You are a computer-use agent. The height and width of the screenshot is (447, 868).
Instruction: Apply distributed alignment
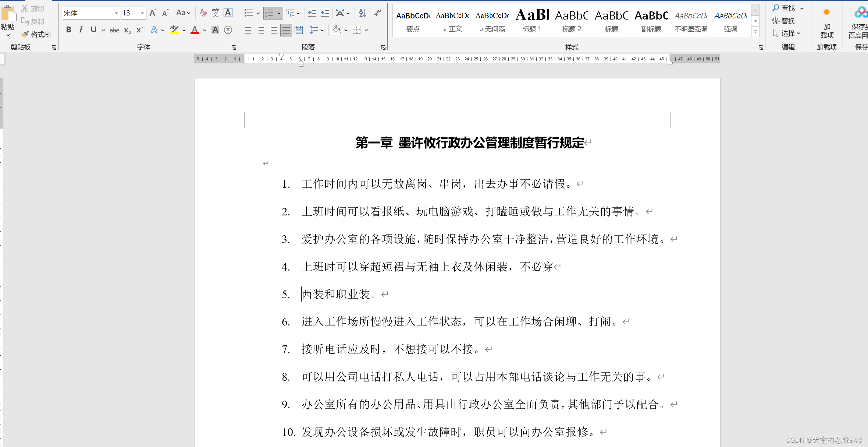pyautogui.click(x=299, y=30)
